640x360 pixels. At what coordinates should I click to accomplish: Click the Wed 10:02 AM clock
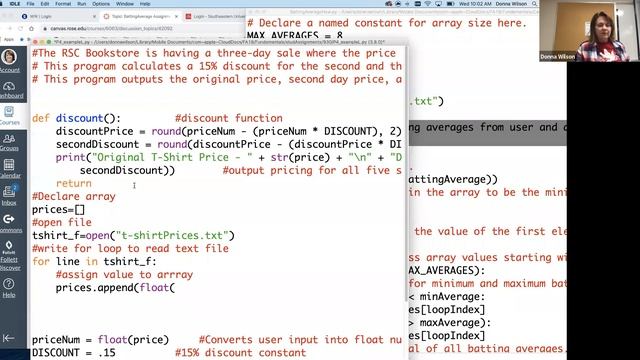(475, 4)
